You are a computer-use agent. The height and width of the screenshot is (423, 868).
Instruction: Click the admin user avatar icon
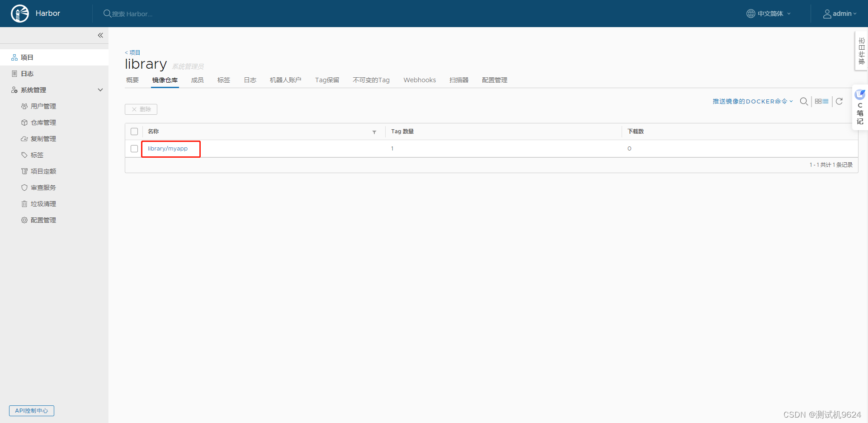pos(827,14)
